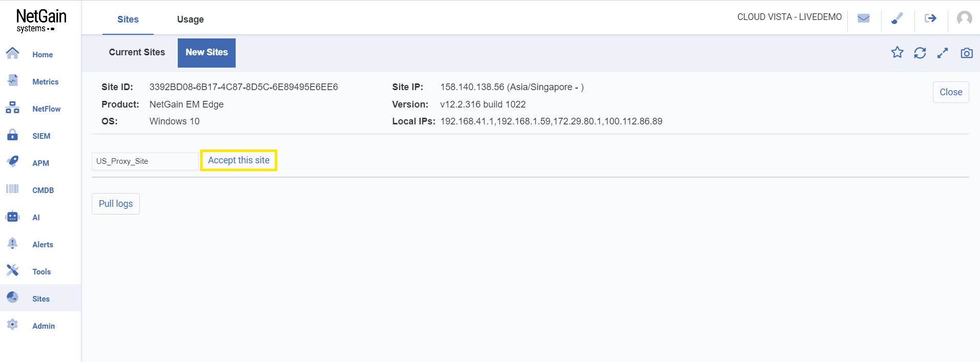Screen dimensions: 980x362
Task: Open Metrics from sidebar menu
Action: pyautogui.click(x=45, y=82)
